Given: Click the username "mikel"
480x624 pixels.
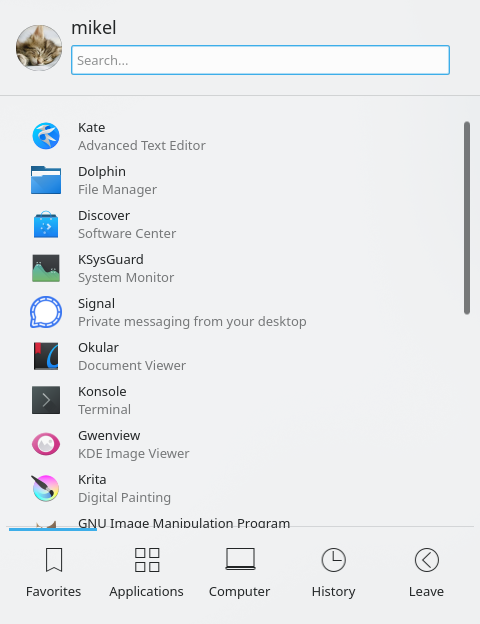Looking at the screenshot, I should [x=94, y=28].
